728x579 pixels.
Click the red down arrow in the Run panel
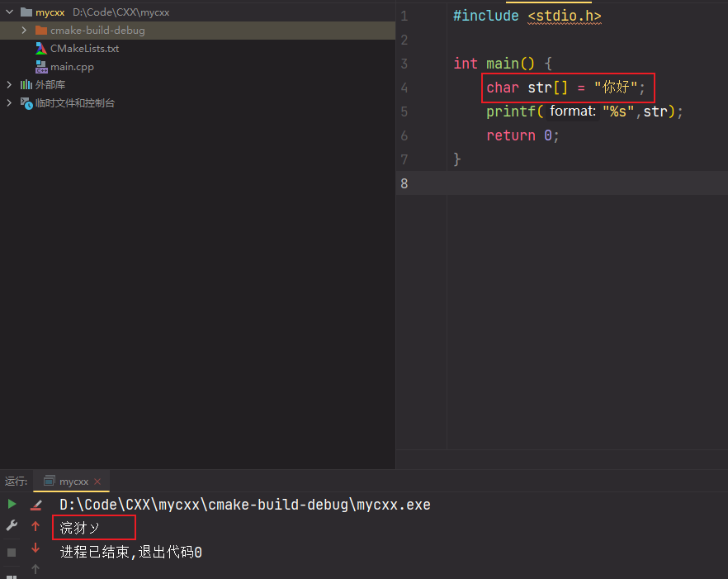click(35, 548)
